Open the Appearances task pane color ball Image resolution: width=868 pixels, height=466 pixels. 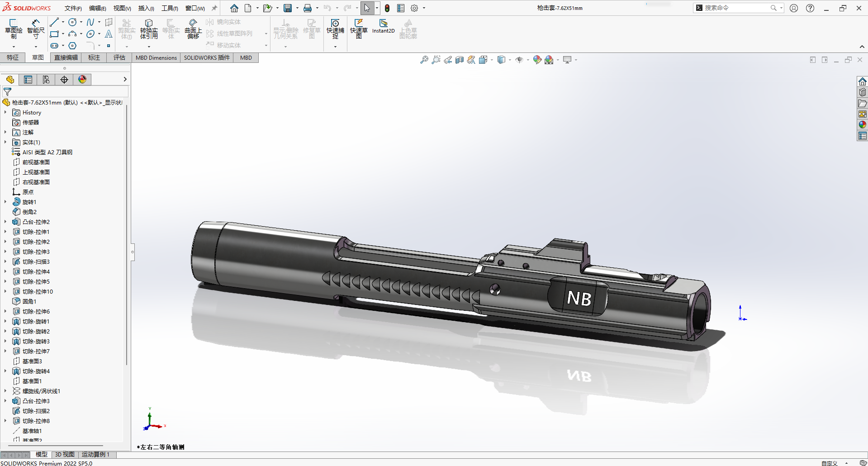click(863, 125)
